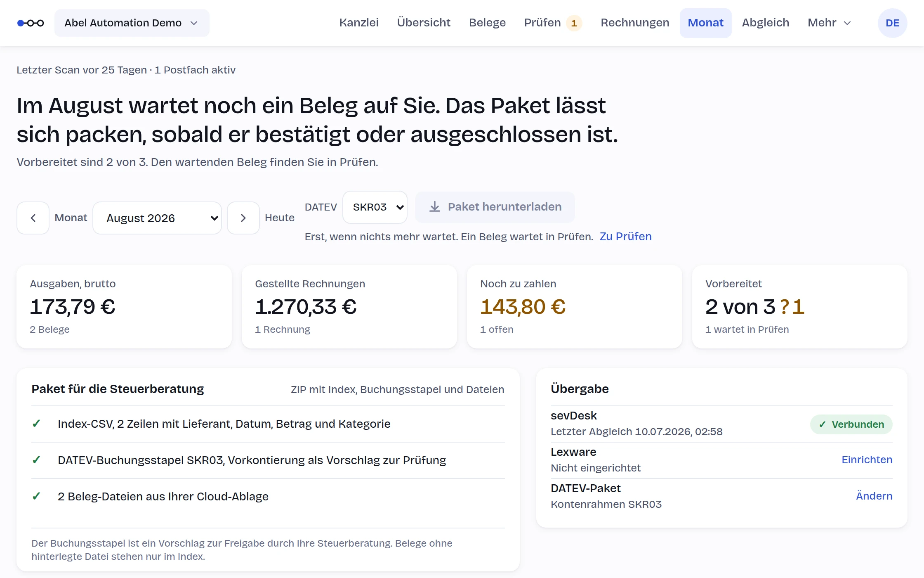Click the checkmark beside DATEV-Buchungsstapel row
924x578 pixels.
[x=36, y=460]
